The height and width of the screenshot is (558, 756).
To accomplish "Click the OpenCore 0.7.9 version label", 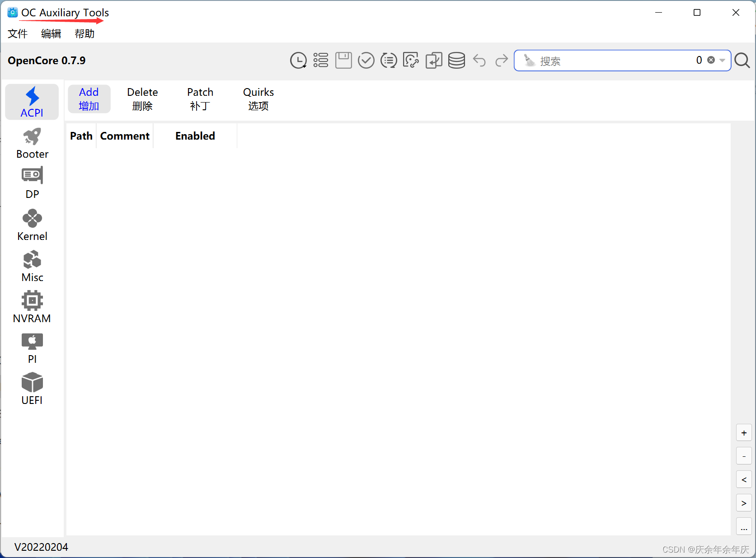I will tap(47, 61).
